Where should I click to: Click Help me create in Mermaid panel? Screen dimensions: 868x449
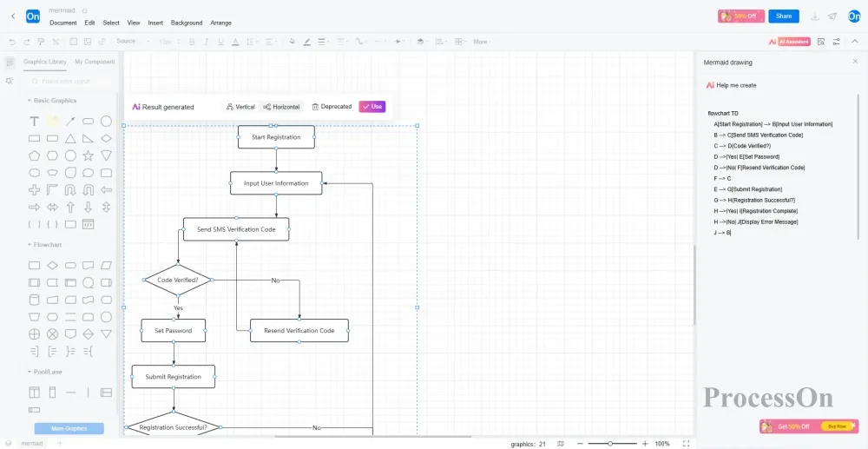point(731,85)
